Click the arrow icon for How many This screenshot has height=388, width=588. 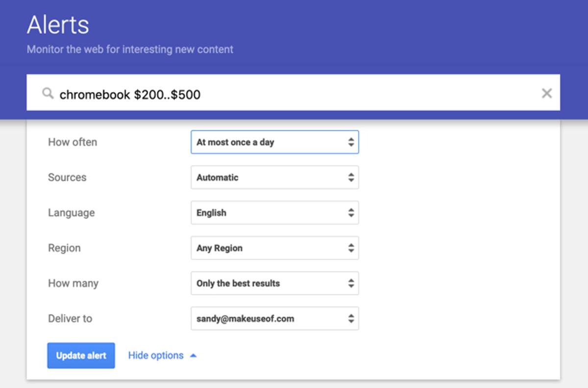(x=351, y=283)
